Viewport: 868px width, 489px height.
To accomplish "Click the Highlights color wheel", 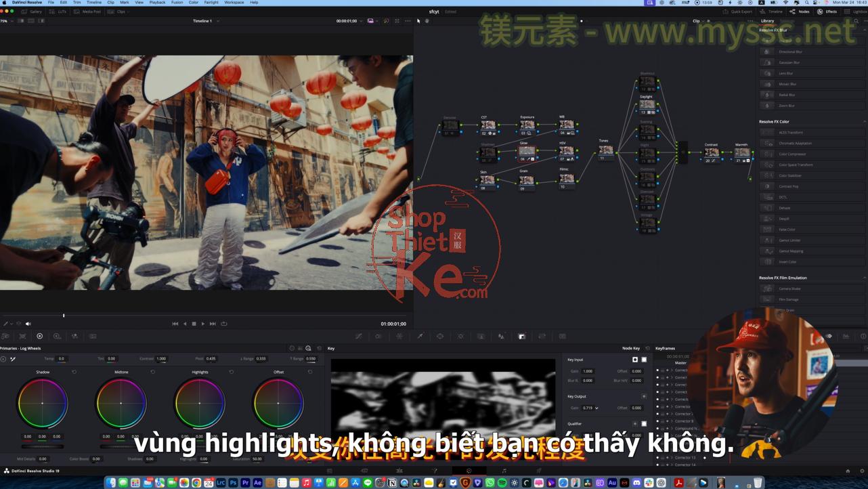I will (200, 404).
